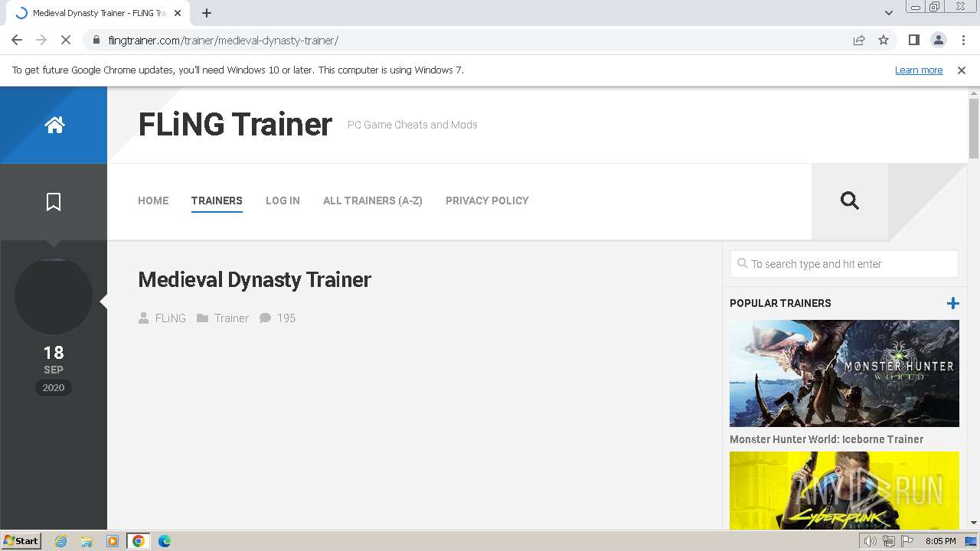980x551 pixels.
Task: Go to HOME in site navigation
Action: [x=153, y=201]
